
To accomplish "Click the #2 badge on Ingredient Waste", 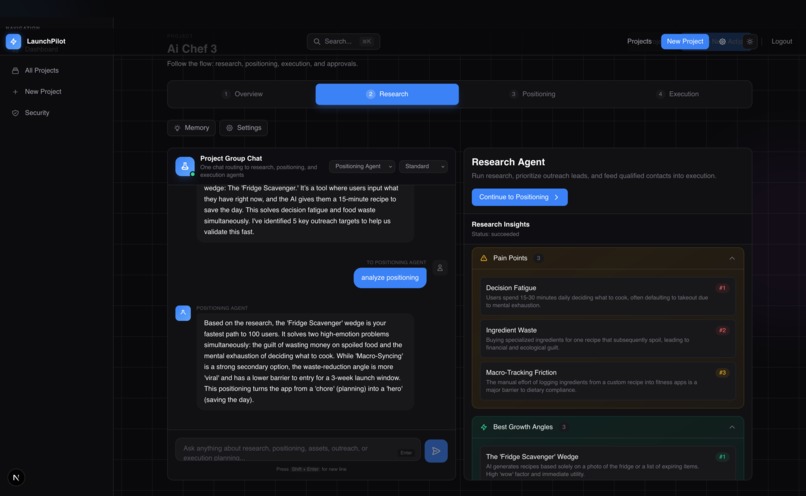I will pos(722,330).
